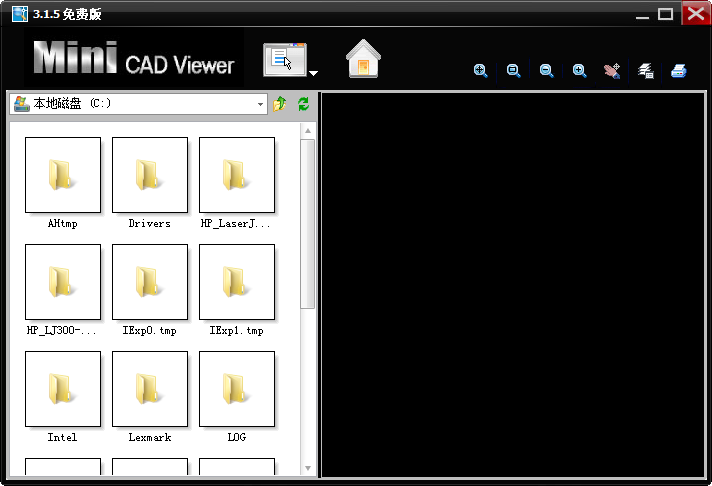Click the printer icon to print
Screen dimensions: 712x486
pyautogui.click(x=679, y=71)
